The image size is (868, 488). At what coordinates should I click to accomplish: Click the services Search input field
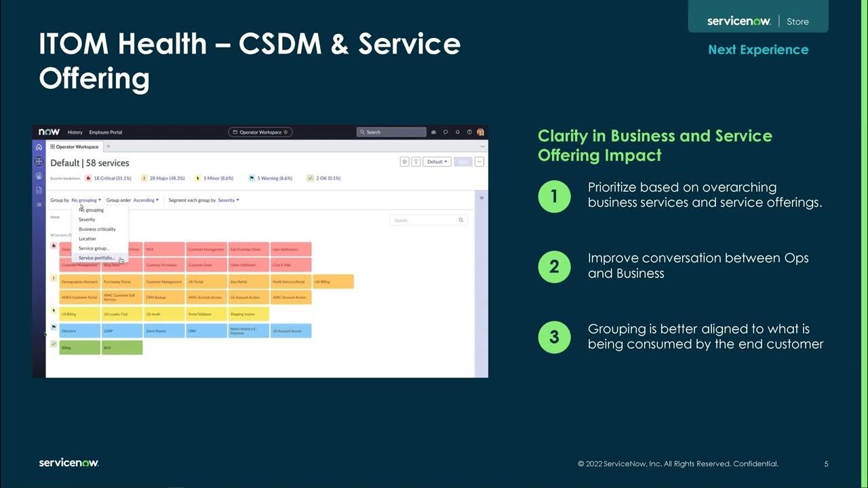pos(429,220)
